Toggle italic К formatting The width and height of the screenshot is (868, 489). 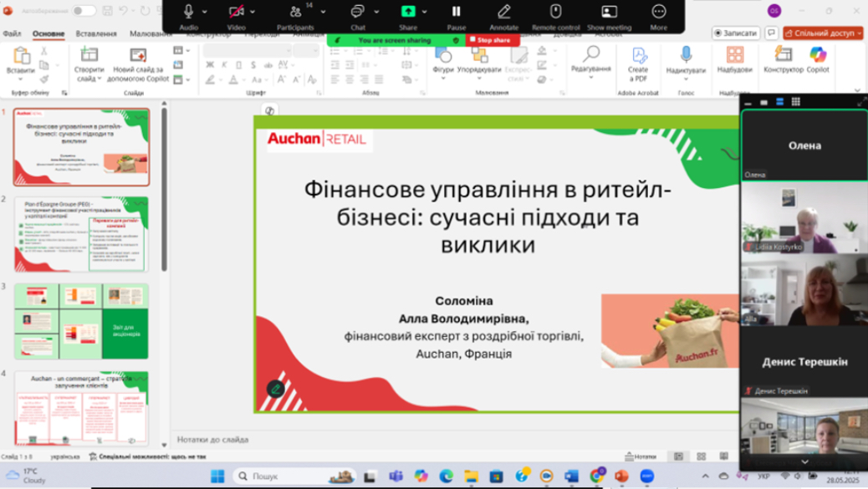[x=224, y=64]
